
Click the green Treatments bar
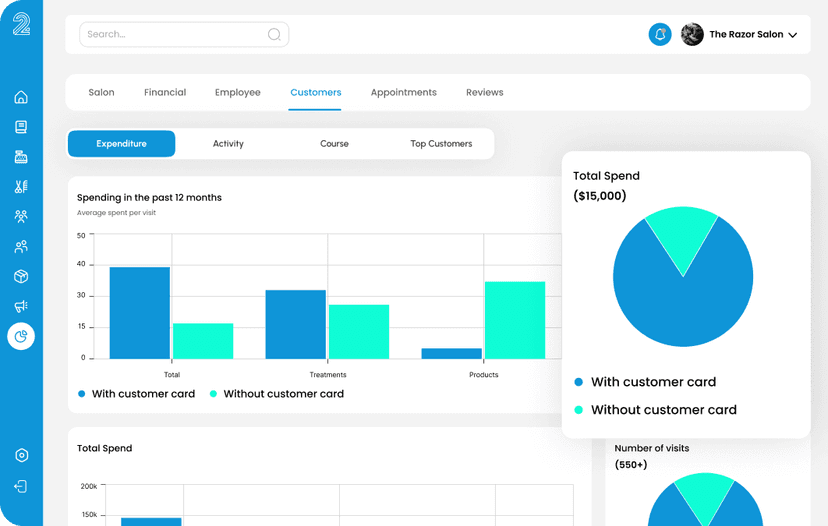click(359, 332)
